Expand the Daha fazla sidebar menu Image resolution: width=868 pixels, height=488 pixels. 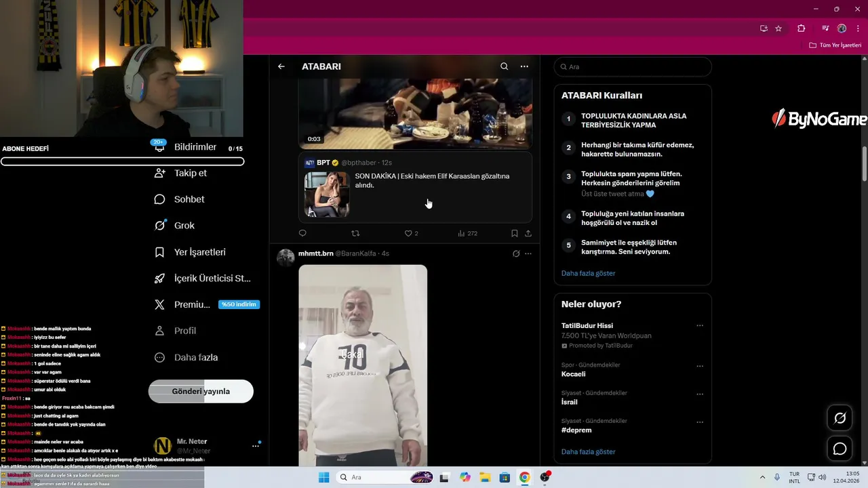tap(186, 357)
